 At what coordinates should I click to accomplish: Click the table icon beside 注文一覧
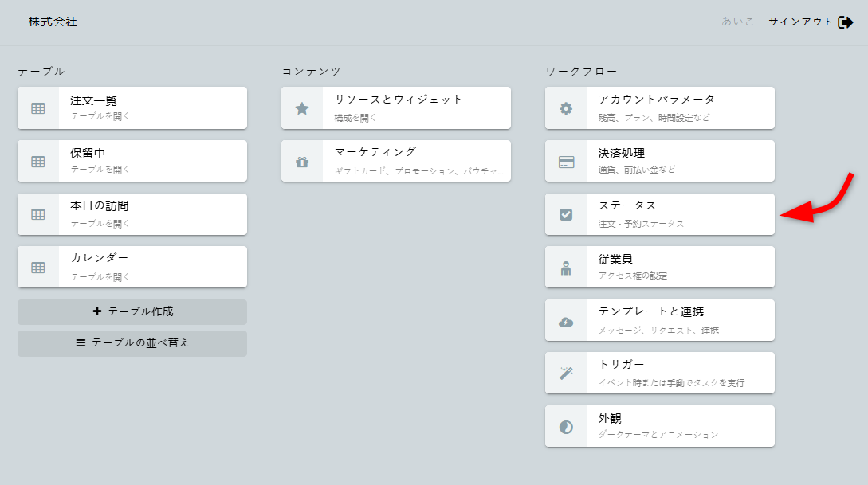tap(38, 108)
